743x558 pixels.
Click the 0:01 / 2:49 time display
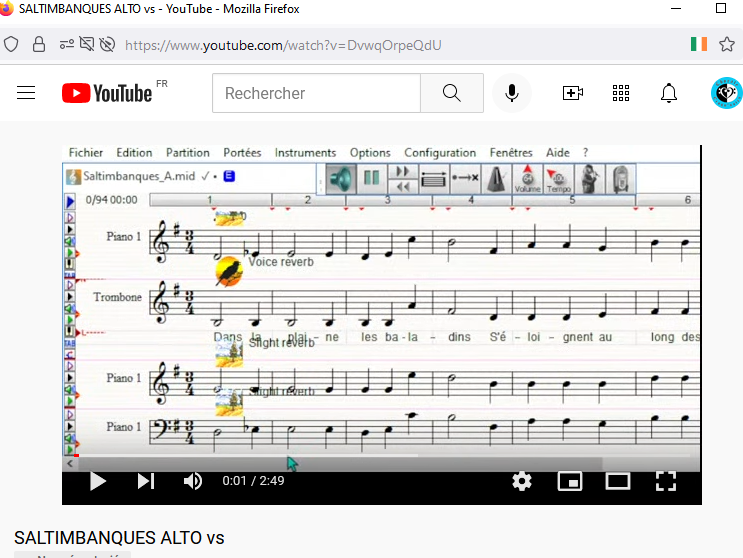click(254, 481)
